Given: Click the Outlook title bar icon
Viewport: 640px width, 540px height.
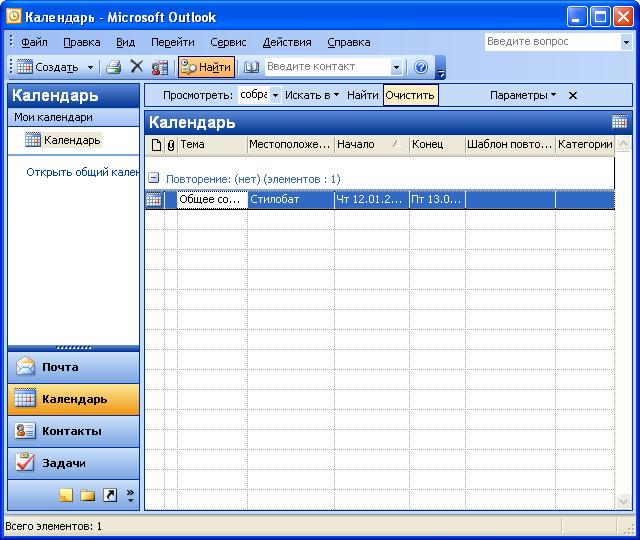Looking at the screenshot, I should (13, 16).
